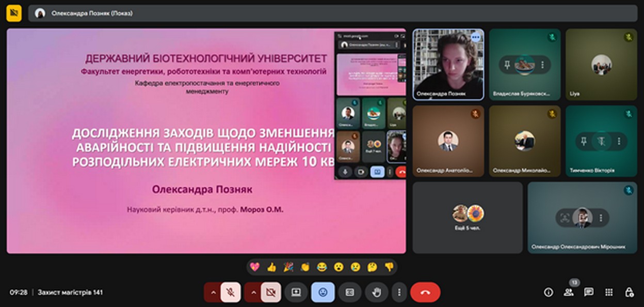Toggle the raise hand button
This screenshot has width=644, height=307.
click(376, 292)
